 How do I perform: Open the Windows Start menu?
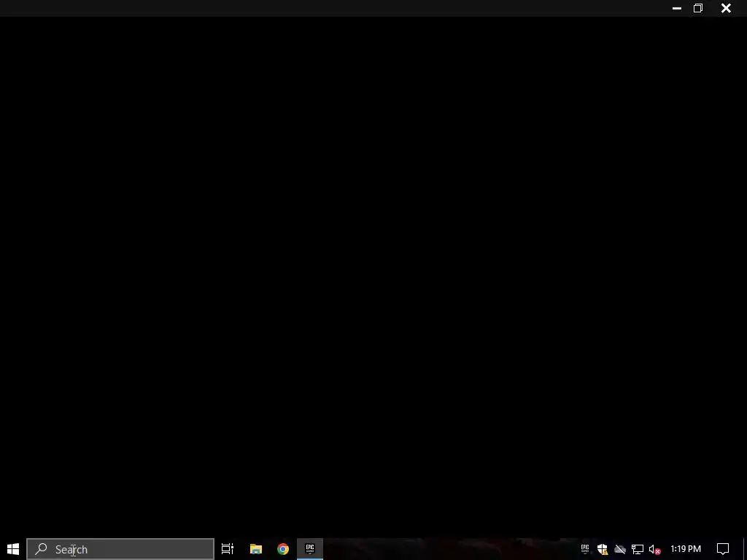coord(13,549)
